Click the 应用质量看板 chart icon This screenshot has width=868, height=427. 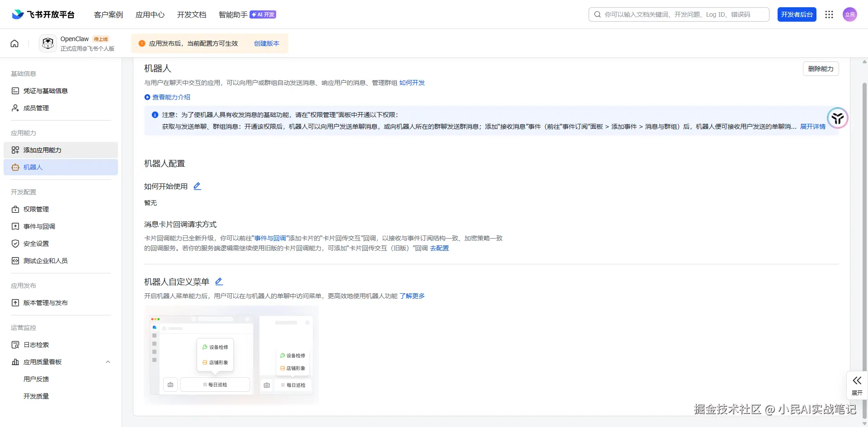click(x=15, y=362)
